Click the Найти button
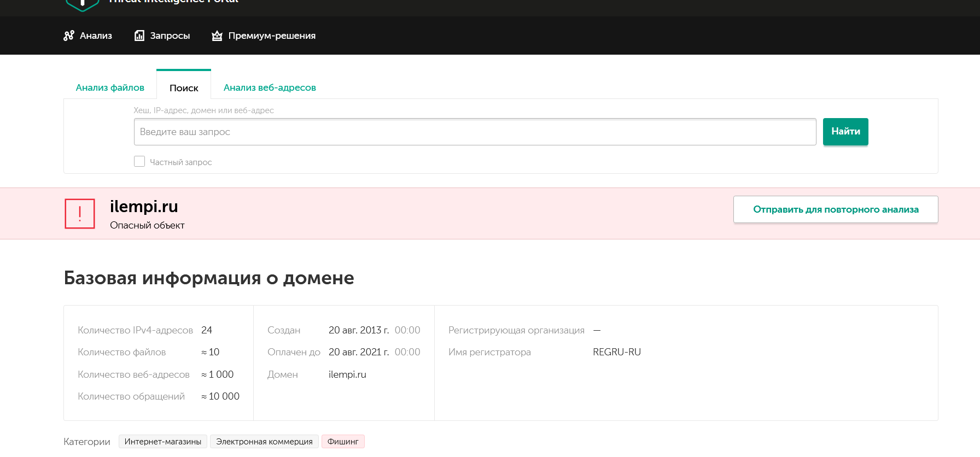The image size is (980, 457). pos(845,132)
